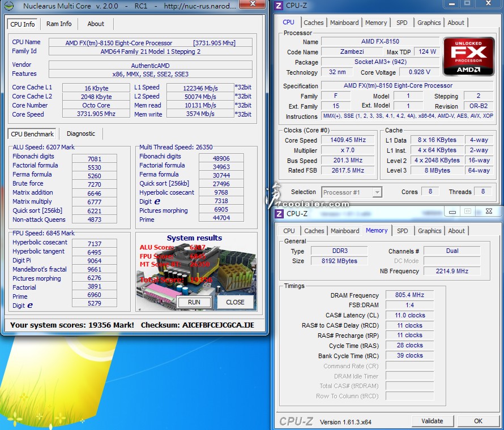Click the NB Frequency value 2214.9 MHz
This screenshot has height=430, width=504.
(452, 271)
